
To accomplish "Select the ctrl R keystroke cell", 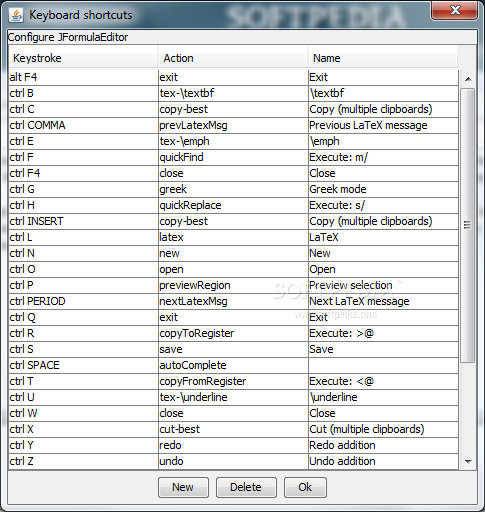I will (83, 333).
